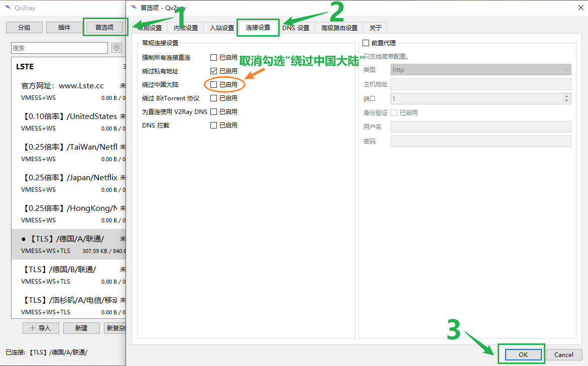Toggle the DNS 拦截 checkbox
The height and width of the screenshot is (366, 588).
214,125
